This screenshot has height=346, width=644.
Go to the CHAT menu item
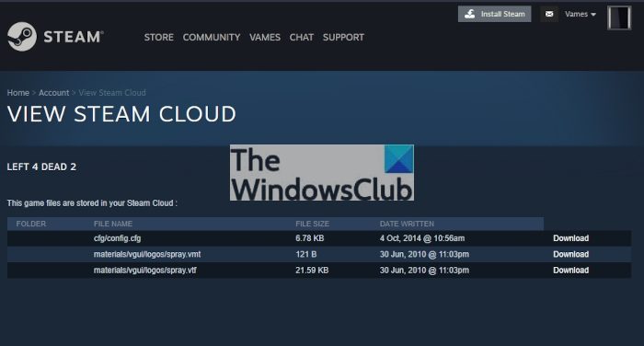pyautogui.click(x=302, y=38)
